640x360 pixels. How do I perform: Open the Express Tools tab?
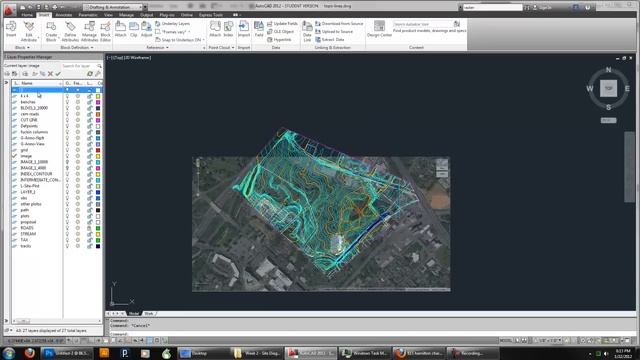pyautogui.click(x=211, y=15)
